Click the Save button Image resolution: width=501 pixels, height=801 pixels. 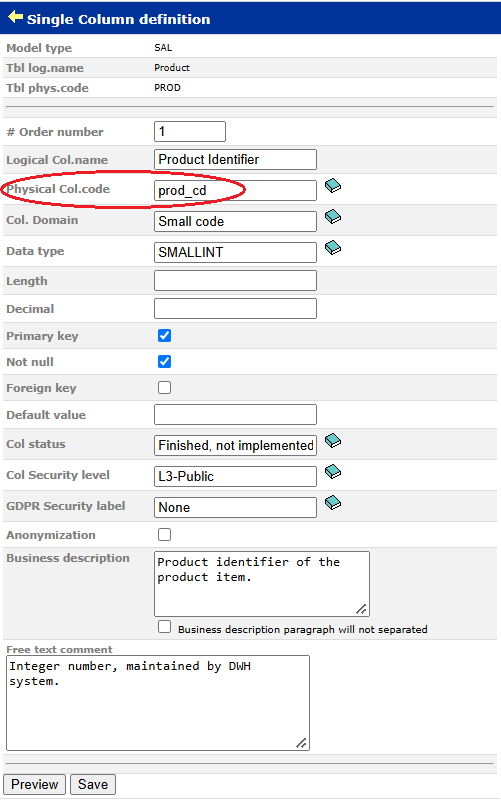(x=93, y=785)
